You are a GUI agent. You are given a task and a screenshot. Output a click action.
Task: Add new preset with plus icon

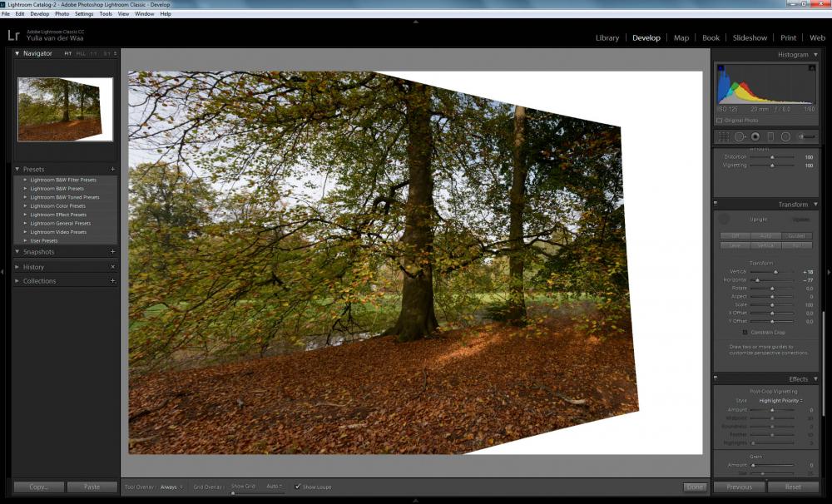(x=112, y=169)
